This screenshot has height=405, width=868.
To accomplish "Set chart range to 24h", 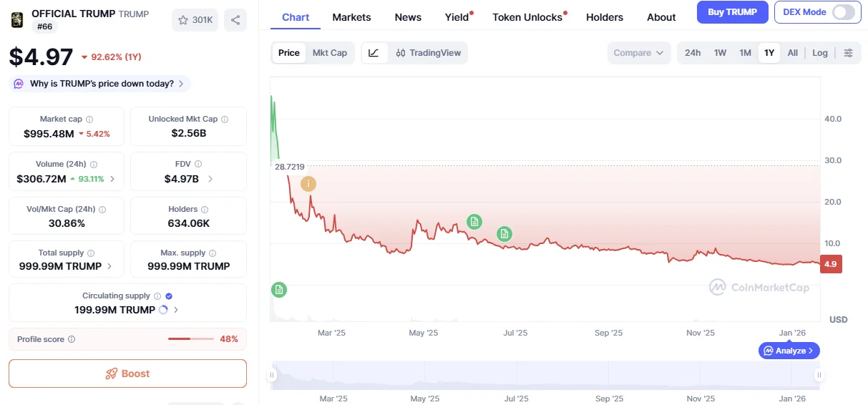I will [x=693, y=53].
